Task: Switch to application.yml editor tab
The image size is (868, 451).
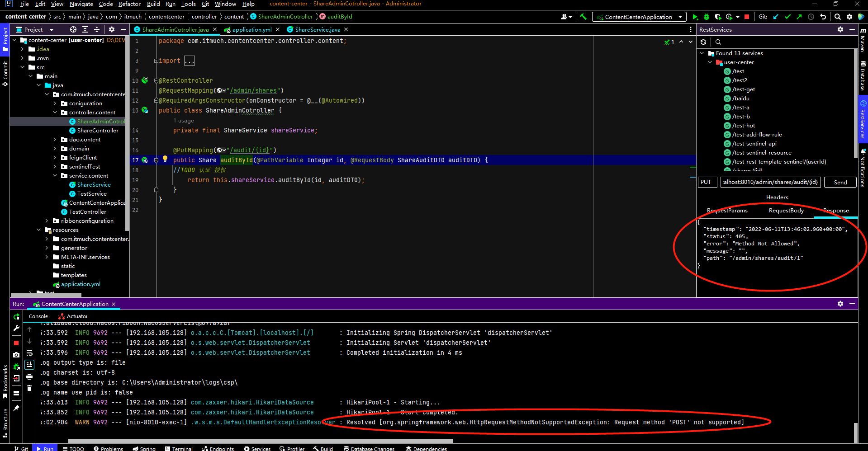Action: pyautogui.click(x=251, y=30)
